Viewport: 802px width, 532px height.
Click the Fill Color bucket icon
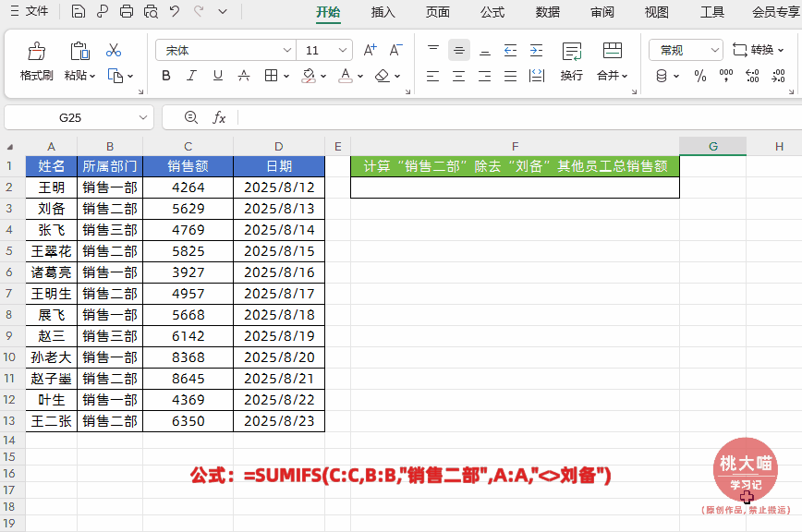[x=309, y=76]
